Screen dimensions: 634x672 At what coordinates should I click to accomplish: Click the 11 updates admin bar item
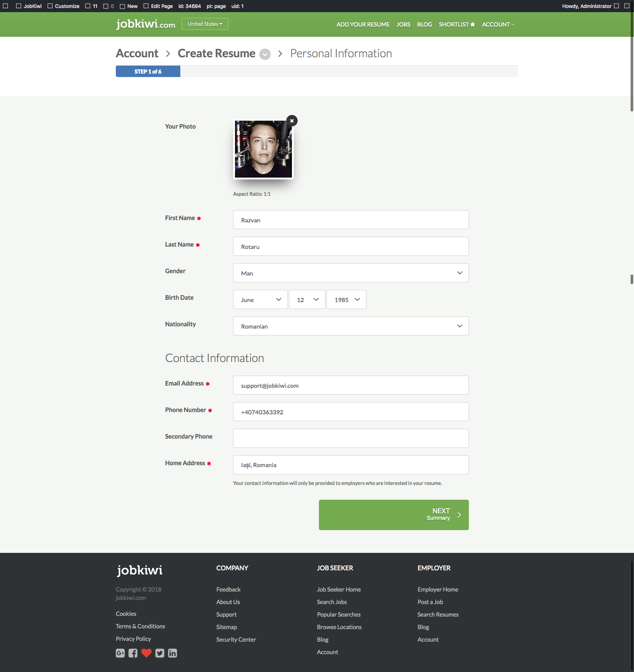point(91,6)
